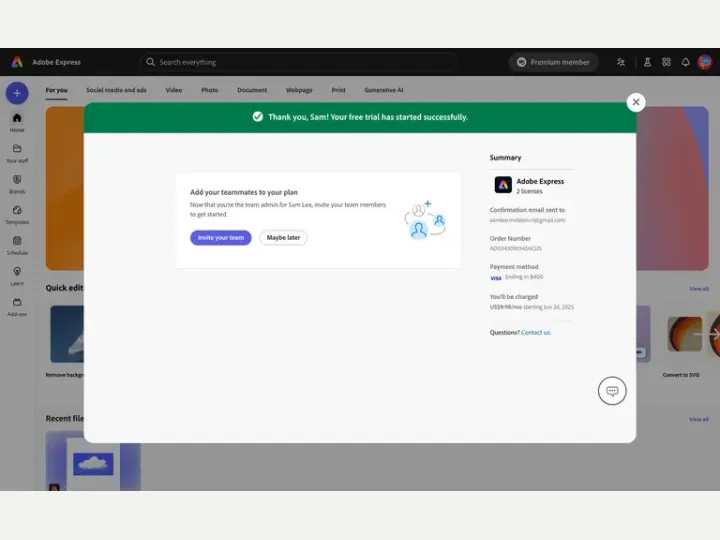Open the recent file thumbnail

click(93, 461)
